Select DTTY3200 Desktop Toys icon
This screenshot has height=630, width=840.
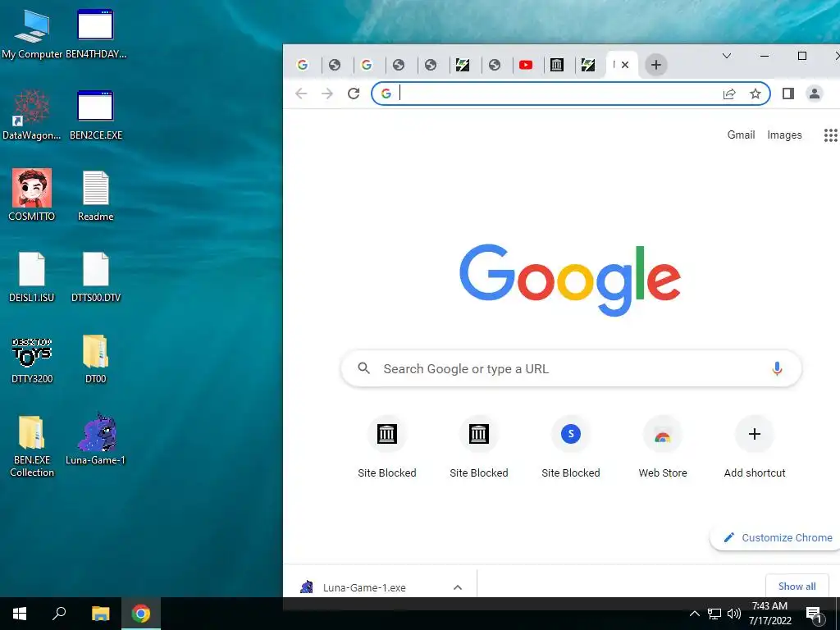pos(32,359)
